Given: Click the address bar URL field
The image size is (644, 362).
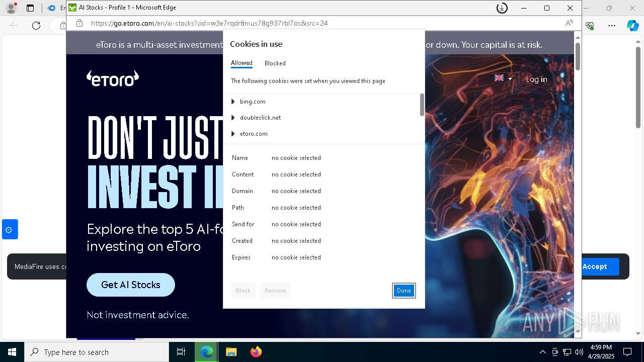Looking at the screenshot, I should pyautogui.click(x=322, y=23).
